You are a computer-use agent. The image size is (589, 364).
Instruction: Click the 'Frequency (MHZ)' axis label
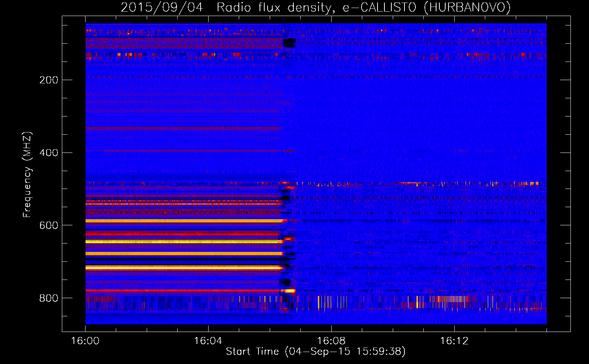click(28, 174)
